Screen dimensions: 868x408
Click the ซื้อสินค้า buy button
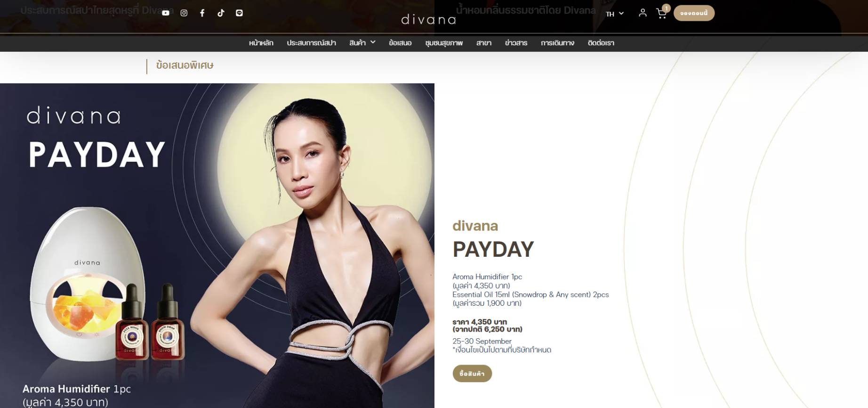coord(472,374)
